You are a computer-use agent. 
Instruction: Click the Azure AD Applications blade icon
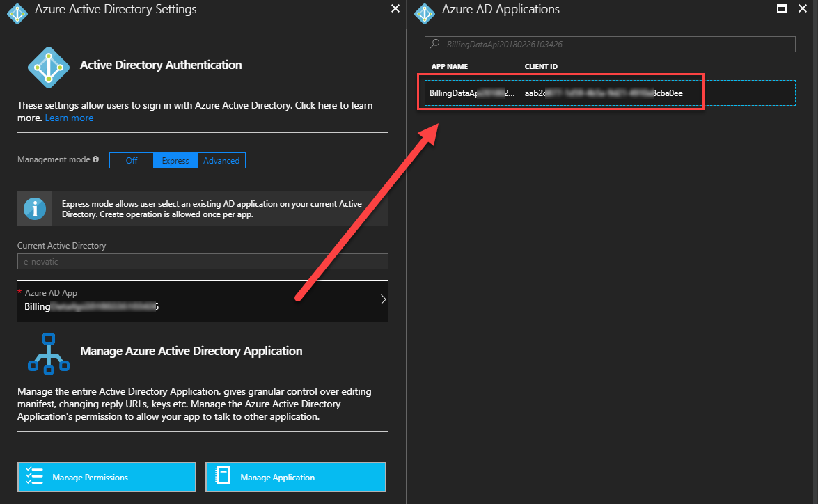pos(425,13)
